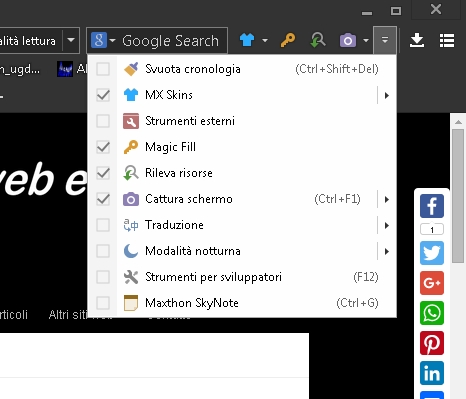Screen dimensions: 466x399
Task: Share on LinkedIn icon
Action: click(432, 373)
